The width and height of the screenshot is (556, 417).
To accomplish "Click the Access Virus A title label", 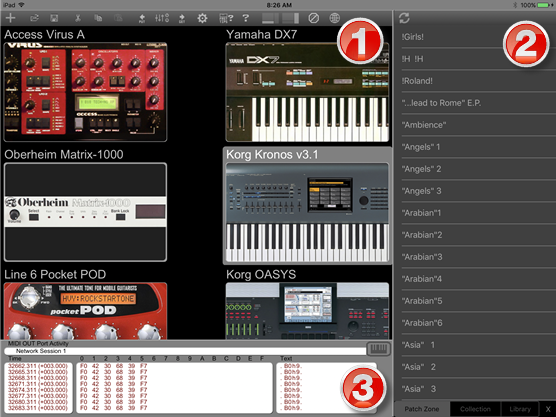I will tap(44, 34).
